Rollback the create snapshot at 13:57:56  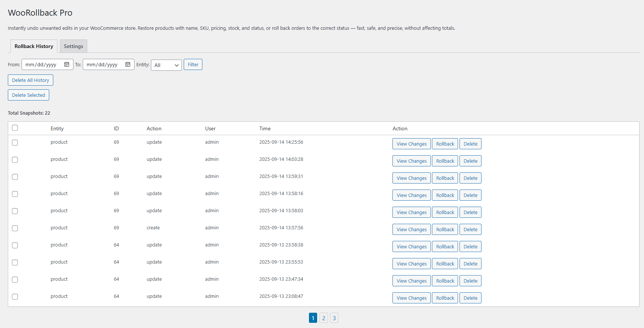[445, 229]
